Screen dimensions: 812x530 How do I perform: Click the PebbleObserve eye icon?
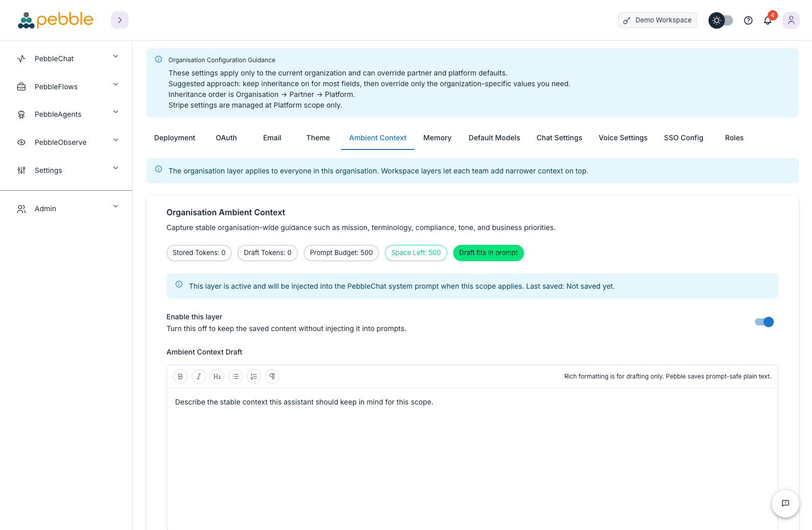(21, 142)
